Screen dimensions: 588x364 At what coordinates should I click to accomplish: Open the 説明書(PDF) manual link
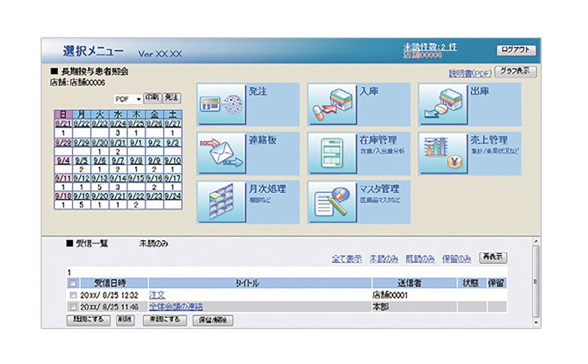[x=470, y=73]
